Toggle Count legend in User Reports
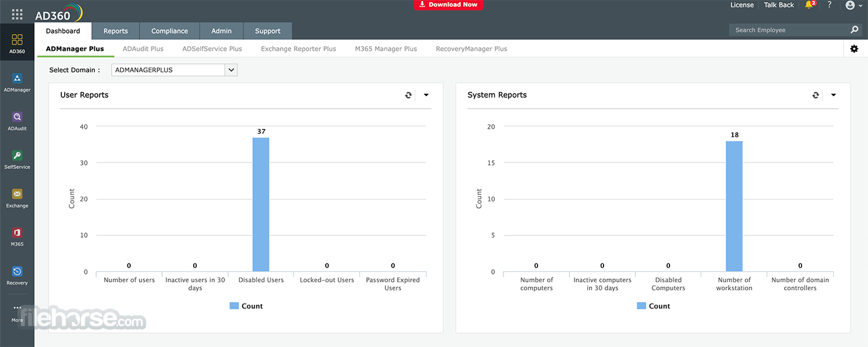The height and width of the screenshot is (347, 868). click(x=247, y=307)
